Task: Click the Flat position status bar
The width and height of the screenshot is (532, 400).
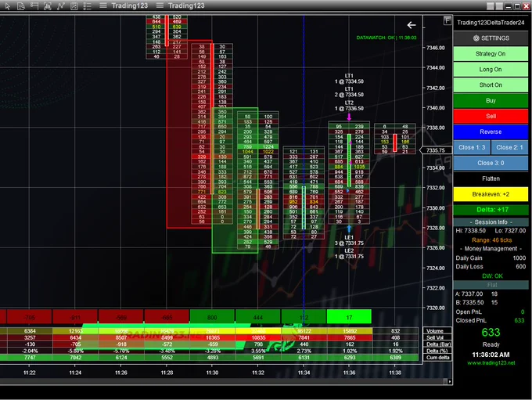Action: pyautogui.click(x=491, y=285)
